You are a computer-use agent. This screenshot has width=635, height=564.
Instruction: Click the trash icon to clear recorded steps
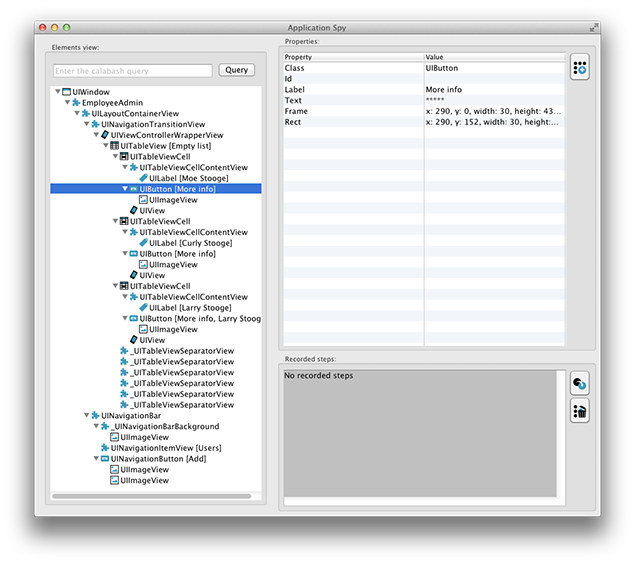pos(580,410)
